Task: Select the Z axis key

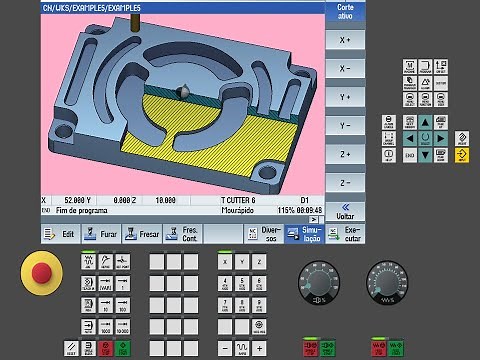Action: pyautogui.click(x=259, y=262)
